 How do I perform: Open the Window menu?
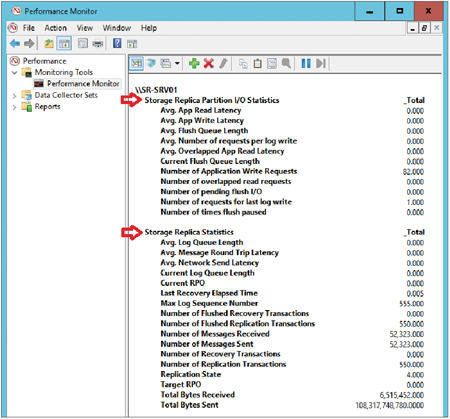pos(117,28)
